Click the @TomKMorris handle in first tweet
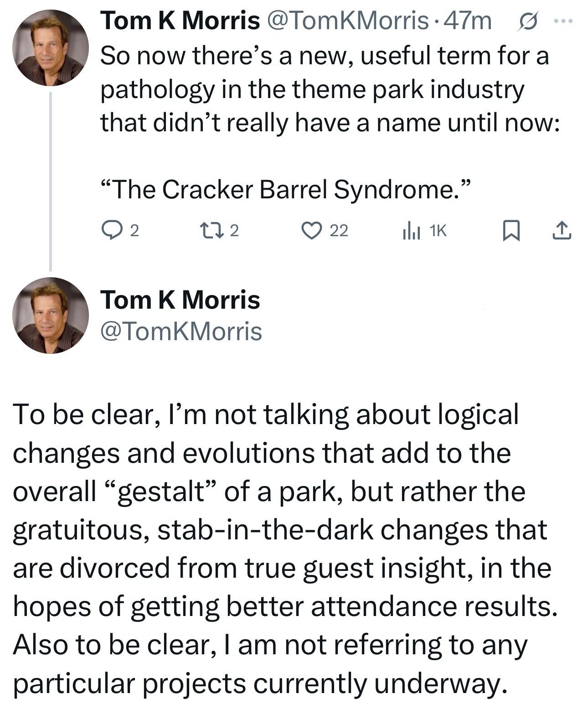 click(x=346, y=21)
